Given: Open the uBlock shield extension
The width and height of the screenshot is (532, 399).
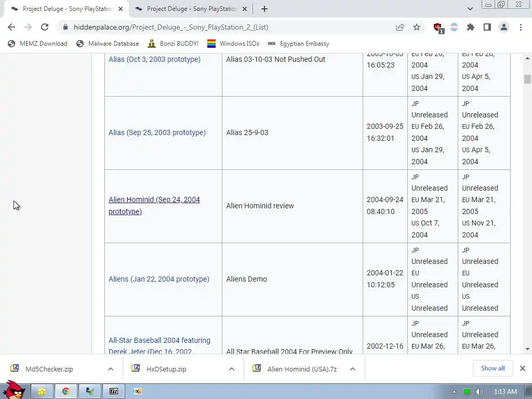Looking at the screenshot, I should (x=438, y=28).
